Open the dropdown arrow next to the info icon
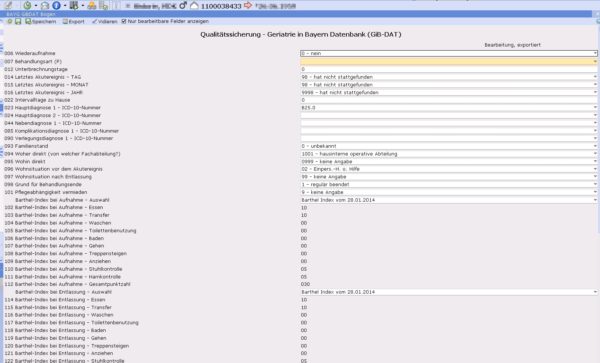 (65, 6)
